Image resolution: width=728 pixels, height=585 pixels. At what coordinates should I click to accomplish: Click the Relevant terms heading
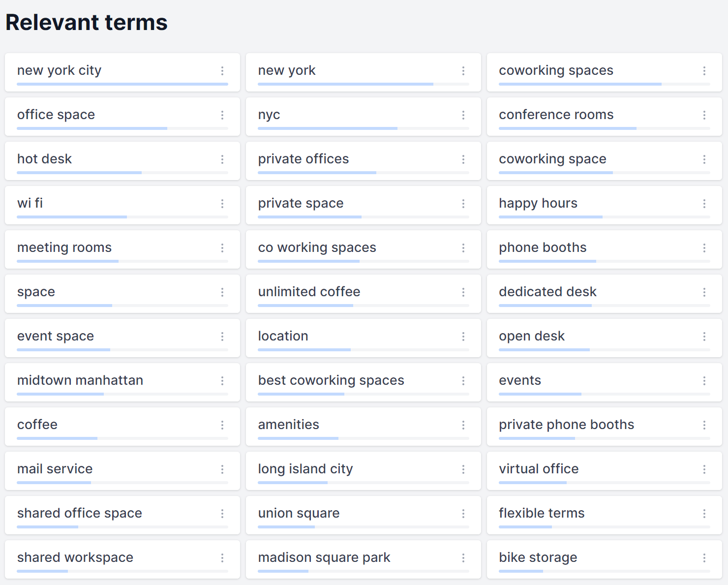point(86,22)
